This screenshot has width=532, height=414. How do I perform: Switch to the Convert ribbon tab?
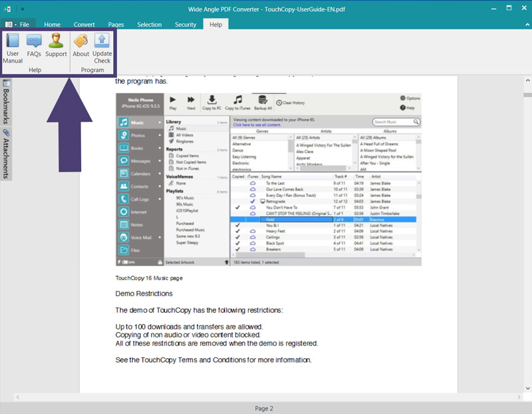(84, 25)
